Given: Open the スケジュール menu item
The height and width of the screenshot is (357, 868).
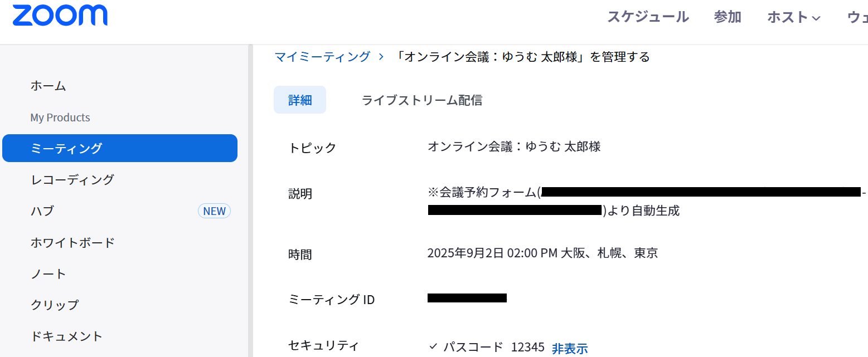Looking at the screenshot, I should [x=648, y=17].
